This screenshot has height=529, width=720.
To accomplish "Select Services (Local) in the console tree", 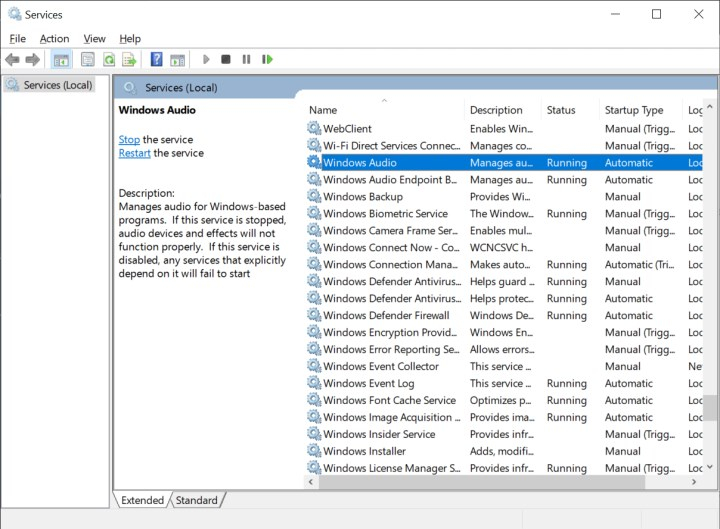I will click(57, 85).
